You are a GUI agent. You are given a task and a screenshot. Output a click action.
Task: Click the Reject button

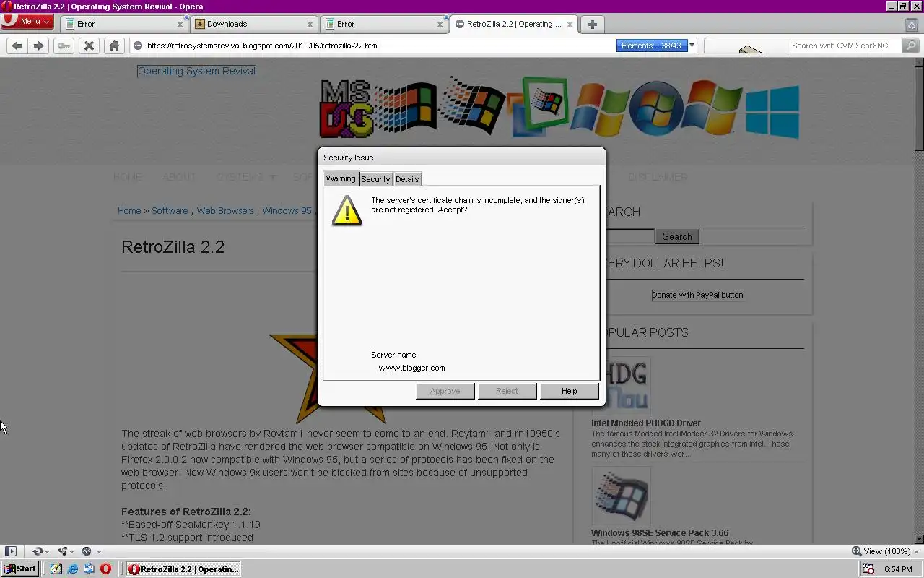[507, 391]
